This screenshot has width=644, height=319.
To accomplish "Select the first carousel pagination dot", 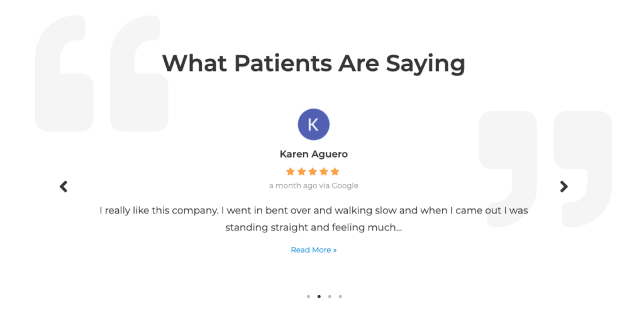I will tap(308, 296).
